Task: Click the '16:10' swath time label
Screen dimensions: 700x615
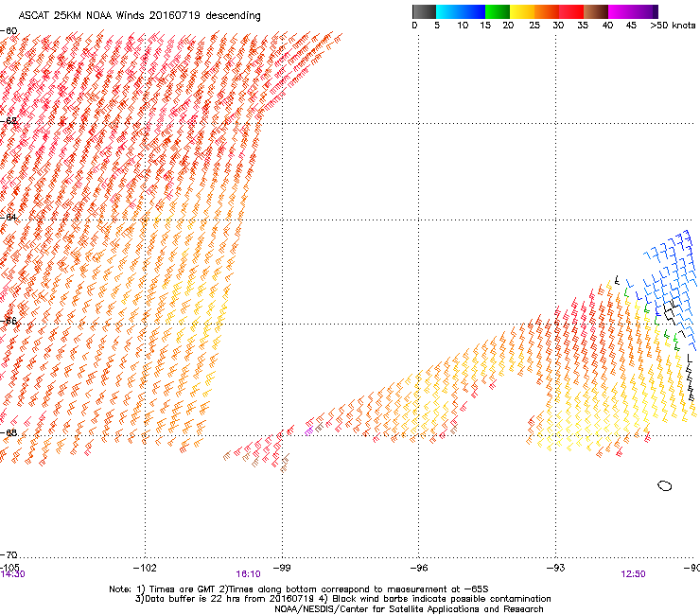Action: pyautogui.click(x=248, y=574)
